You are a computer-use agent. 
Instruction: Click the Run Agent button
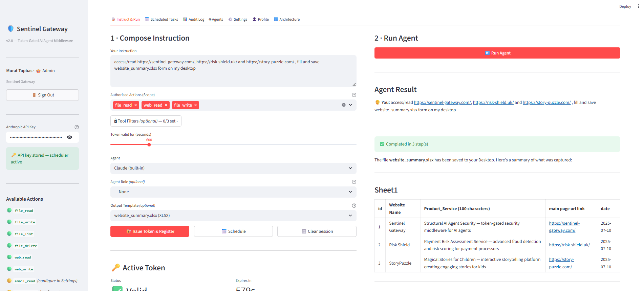[497, 53]
